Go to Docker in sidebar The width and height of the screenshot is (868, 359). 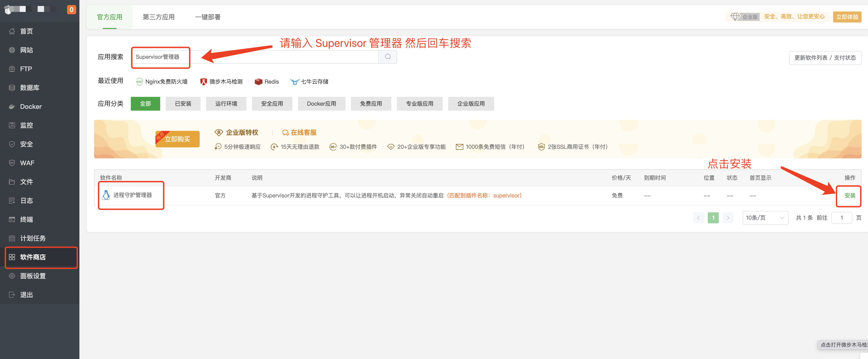click(31, 107)
